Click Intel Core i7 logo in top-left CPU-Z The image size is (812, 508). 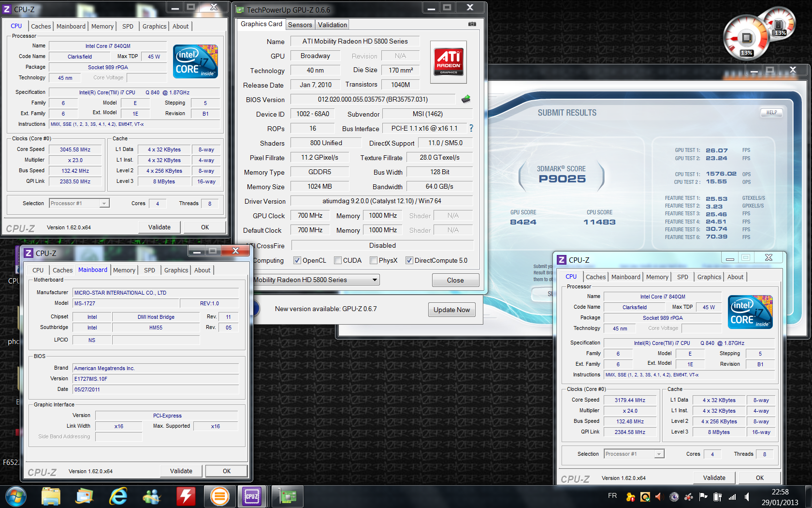tap(196, 61)
